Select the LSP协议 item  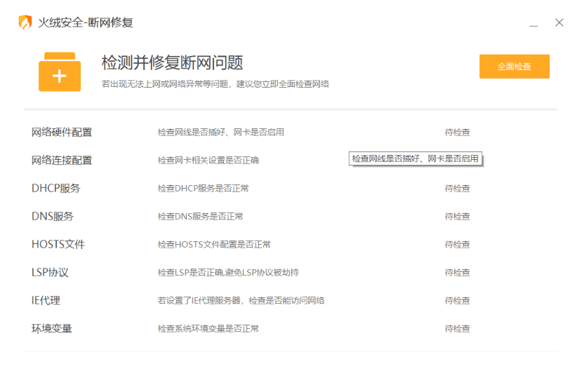[50, 273]
